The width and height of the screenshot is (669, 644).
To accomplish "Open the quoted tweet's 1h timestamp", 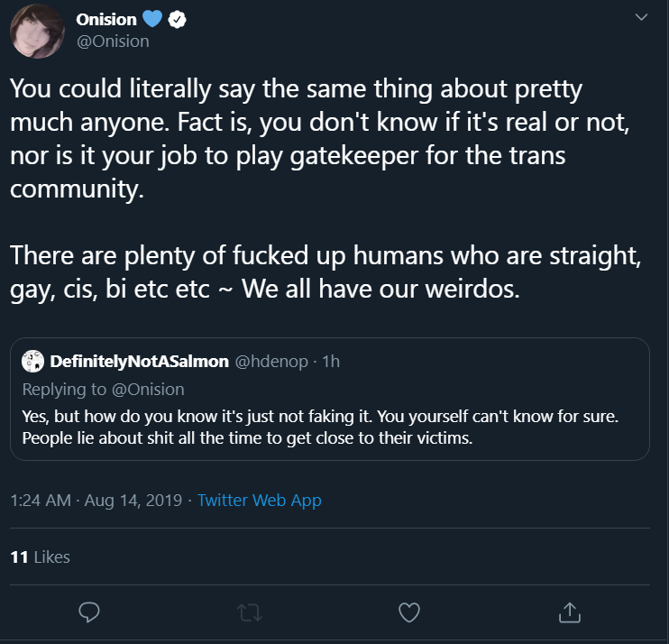I will tap(331, 362).
